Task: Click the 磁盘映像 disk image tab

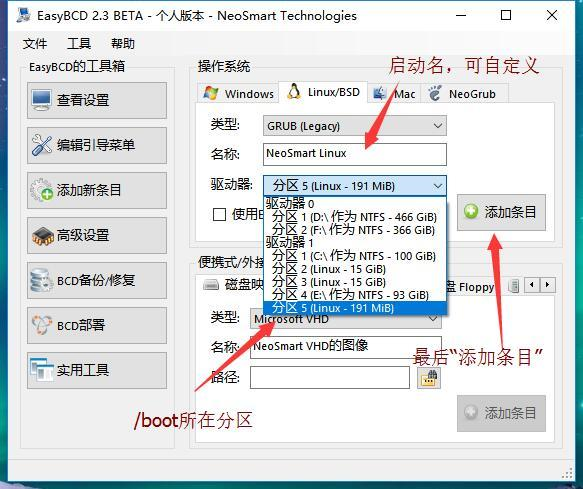Action: tap(233, 285)
